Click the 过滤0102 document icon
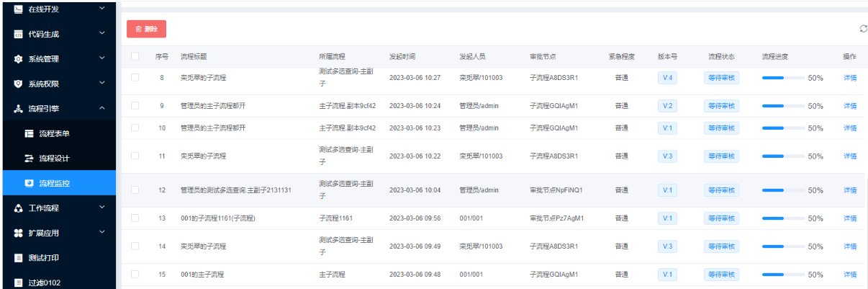 pyautogui.click(x=19, y=283)
